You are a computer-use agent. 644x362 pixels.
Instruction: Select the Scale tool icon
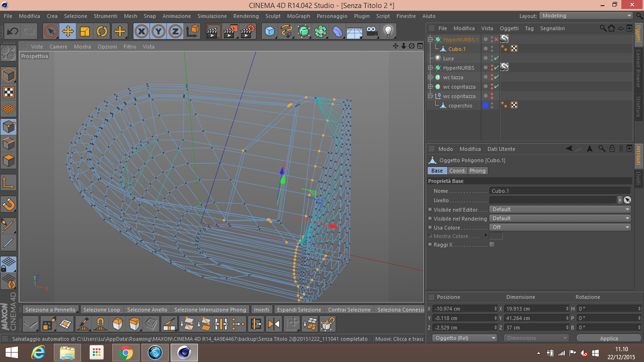[x=85, y=32]
